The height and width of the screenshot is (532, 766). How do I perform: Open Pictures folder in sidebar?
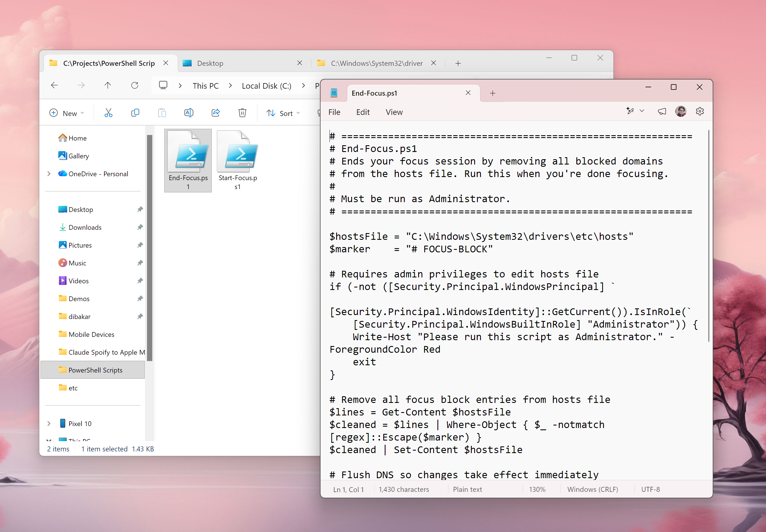80,245
